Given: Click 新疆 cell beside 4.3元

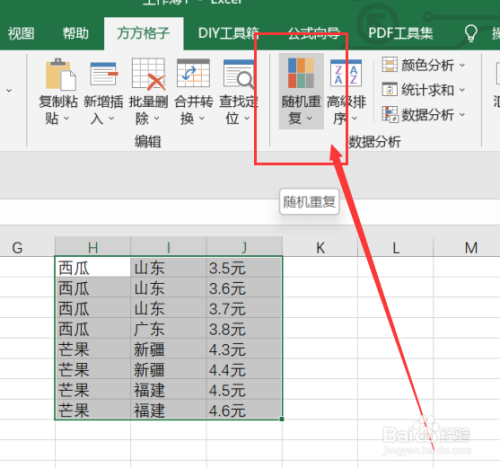Looking at the screenshot, I should pyautogui.click(x=169, y=349).
